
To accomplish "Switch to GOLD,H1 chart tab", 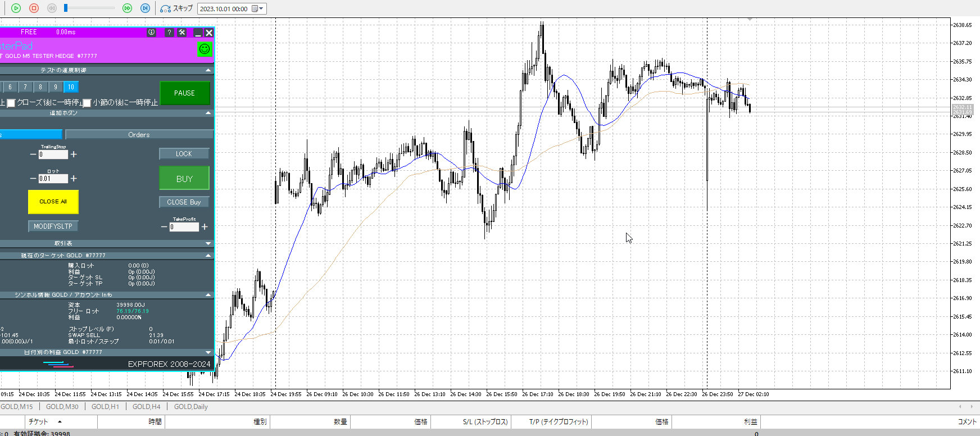I will [105, 407].
